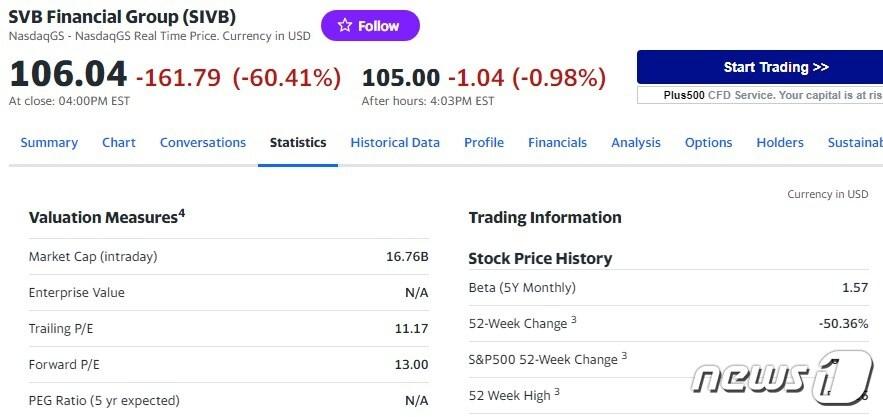The height and width of the screenshot is (417, 883).
Task: Switch to the Summary tab
Action: pyautogui.click(x=49, y=143)
